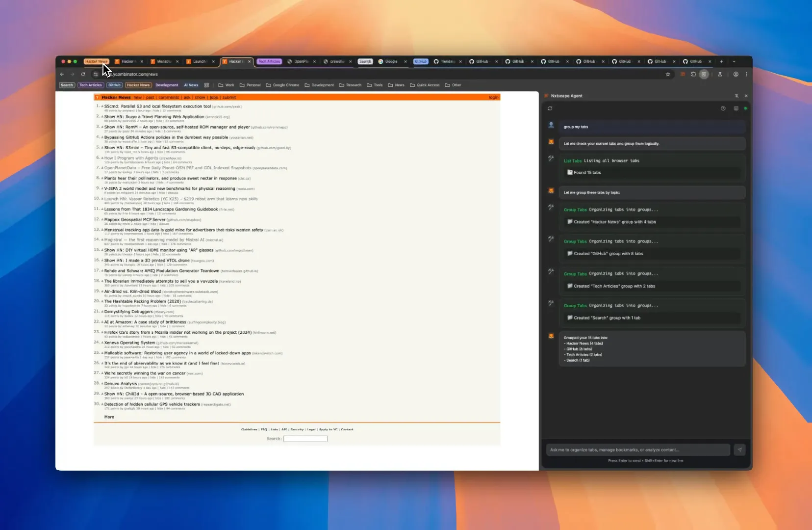812x530 pixels.
Task: Click the Y Combinator logo on Hacker News
Action: (x=98, y=97)
